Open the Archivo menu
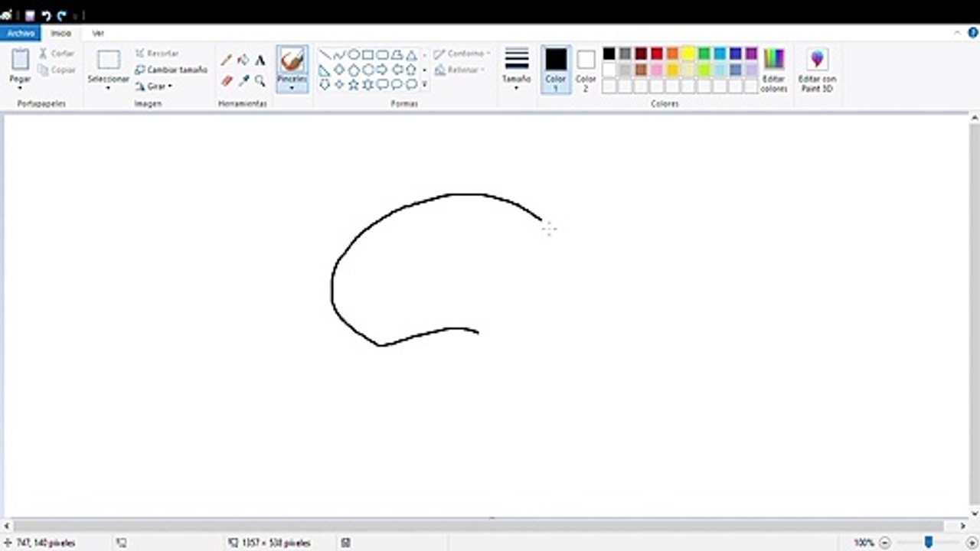 point(21,33)
